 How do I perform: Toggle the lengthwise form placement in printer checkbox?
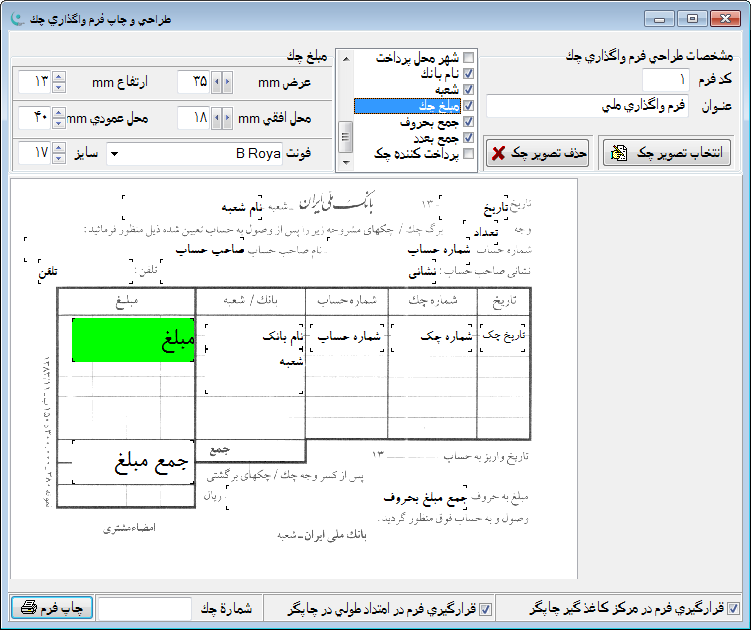tap(486, 608)
